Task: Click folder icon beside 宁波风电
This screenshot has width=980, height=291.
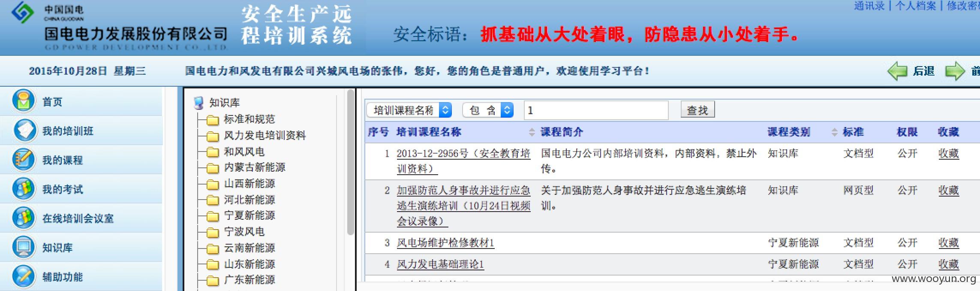Action: 213,232
